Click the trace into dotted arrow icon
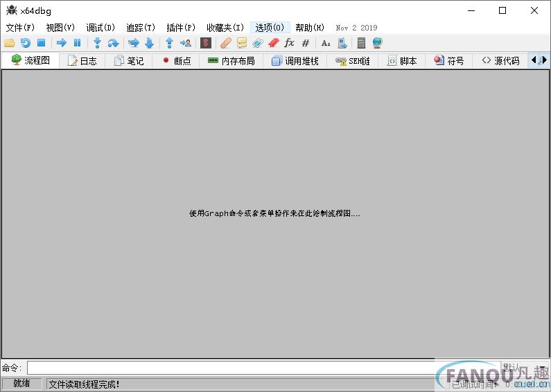This screenshot has width=551, height=392. pos(134,43)
